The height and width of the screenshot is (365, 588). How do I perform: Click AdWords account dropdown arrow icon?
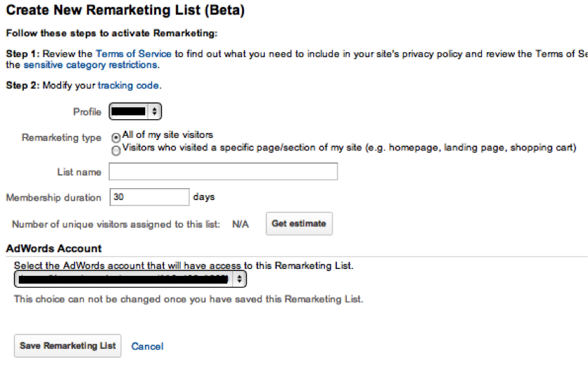[239, 279]
